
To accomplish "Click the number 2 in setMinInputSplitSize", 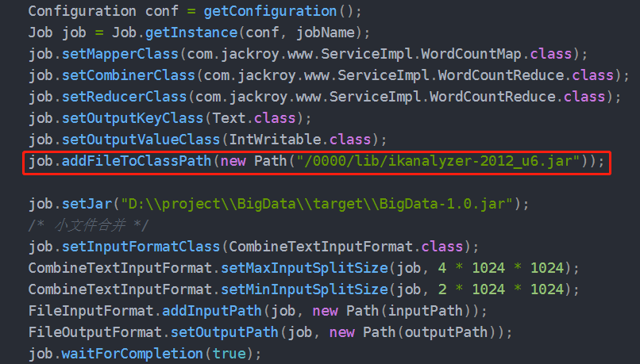I will pyautogui.click(x=442, y=289).
